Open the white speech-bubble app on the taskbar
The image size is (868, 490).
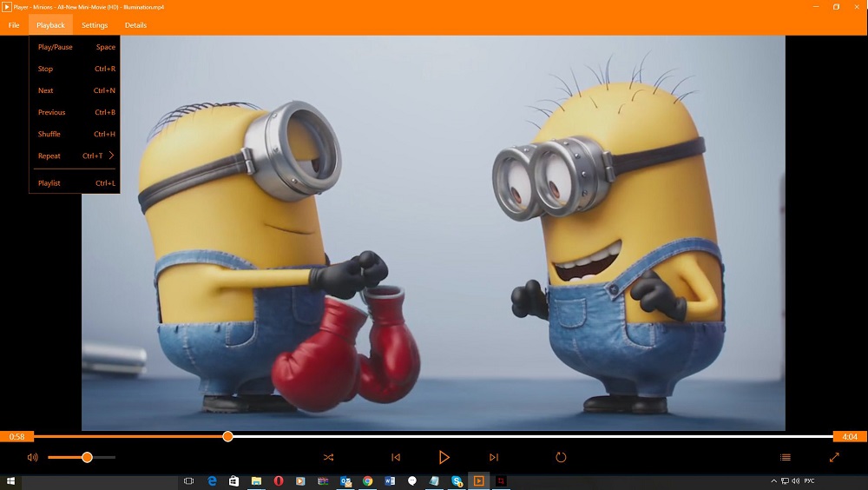tap(411, 481)
